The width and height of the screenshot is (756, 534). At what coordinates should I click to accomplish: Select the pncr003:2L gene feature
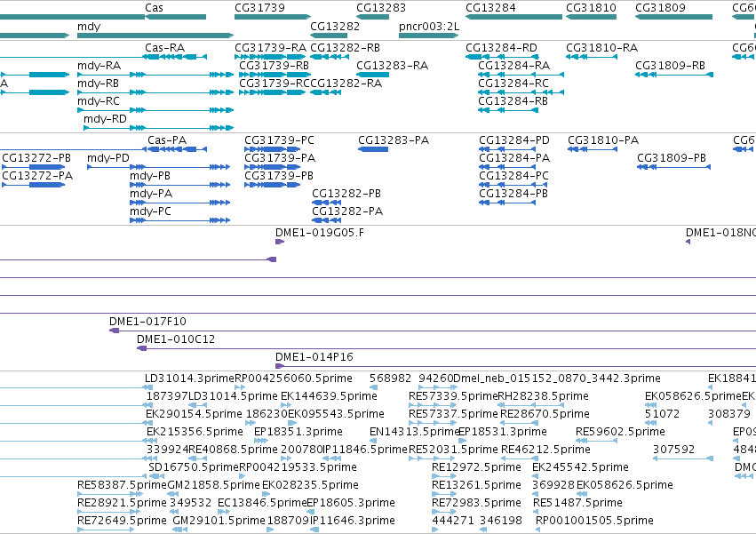pos(428,36)
